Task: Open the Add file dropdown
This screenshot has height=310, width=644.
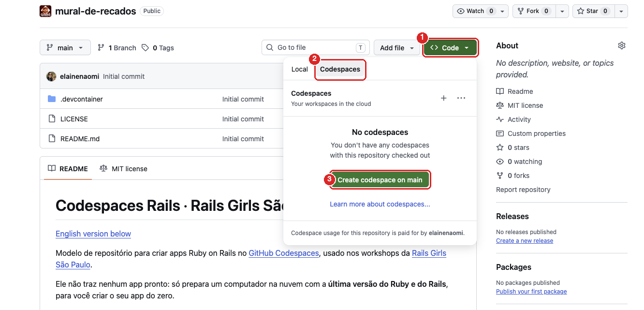Action: click(x=397, y=48)
